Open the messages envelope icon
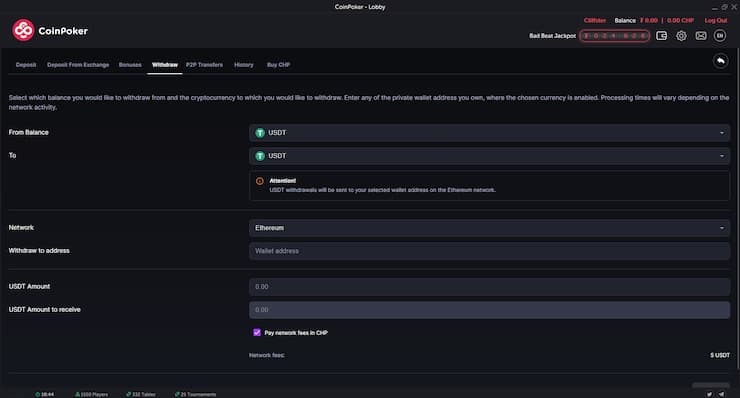740x398 pixels. point(701,36)
